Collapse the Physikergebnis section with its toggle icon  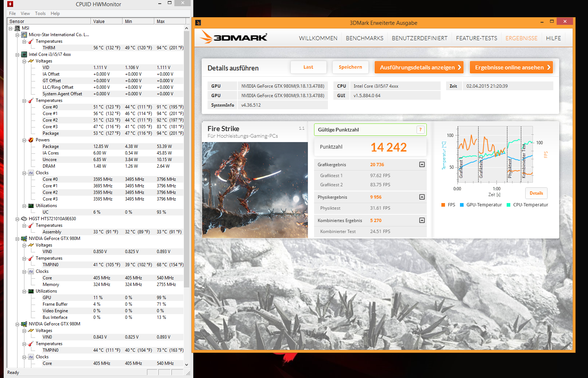point(422,197)
